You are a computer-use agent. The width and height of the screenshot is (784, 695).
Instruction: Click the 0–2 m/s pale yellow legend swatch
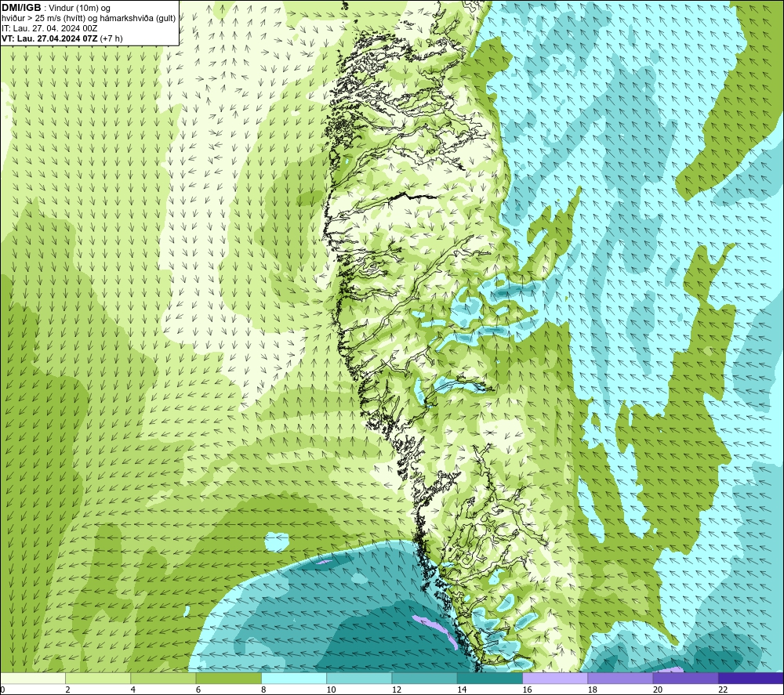pyautogui.click(x=32, y=678)
